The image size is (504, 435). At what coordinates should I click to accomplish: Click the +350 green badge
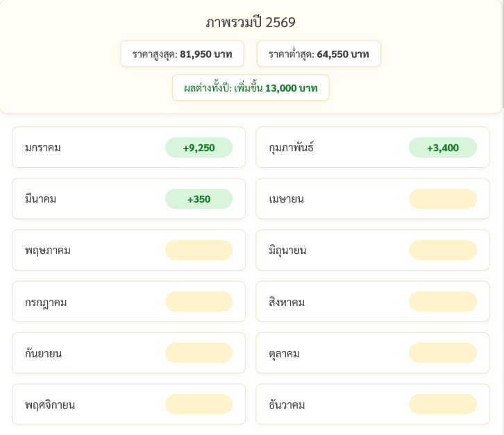click(x=199, y=199)
